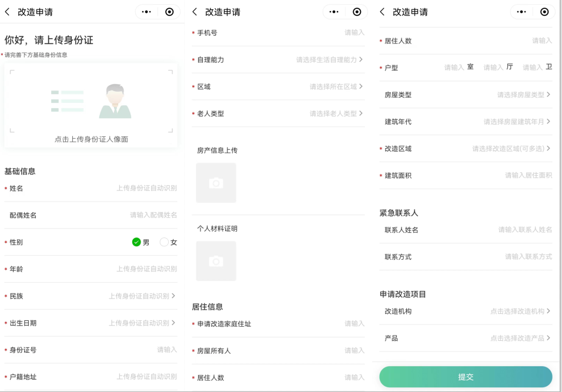The width and height of the screenshot is (562, 392).
Task: Tap camera icon under 房产信息上传
Action: (216, 183)
